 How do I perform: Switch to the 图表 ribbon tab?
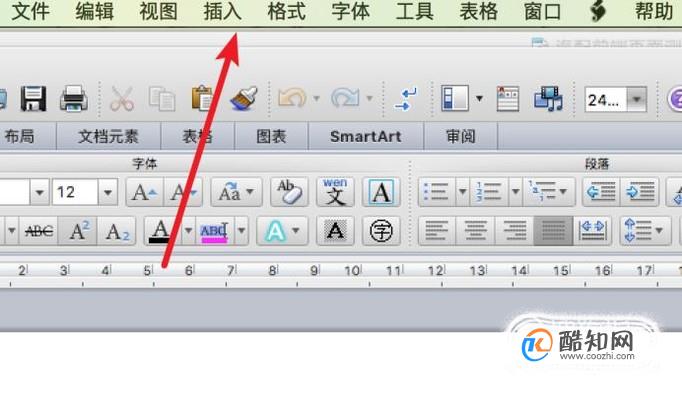(x=271, y=136)
